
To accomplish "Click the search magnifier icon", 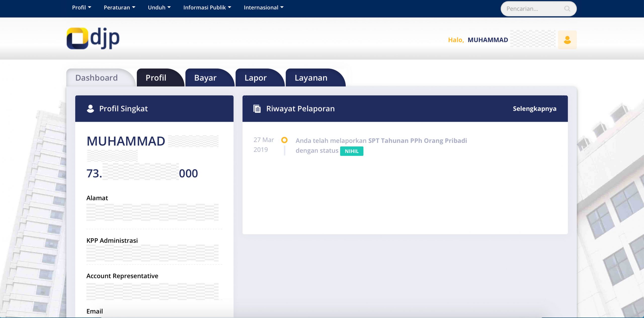I will tap(567, 9).
